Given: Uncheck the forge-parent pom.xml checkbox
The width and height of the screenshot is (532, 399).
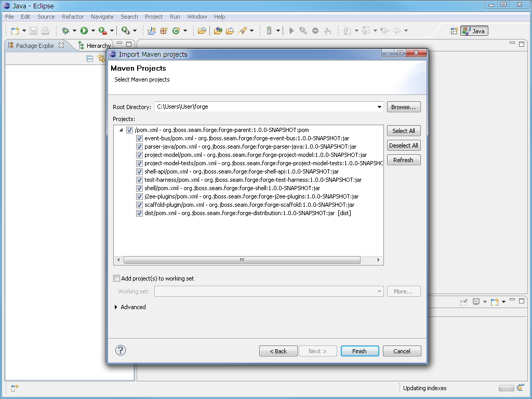Looking at the screenshot, I should pyautogui.click(x=129, y=130).
